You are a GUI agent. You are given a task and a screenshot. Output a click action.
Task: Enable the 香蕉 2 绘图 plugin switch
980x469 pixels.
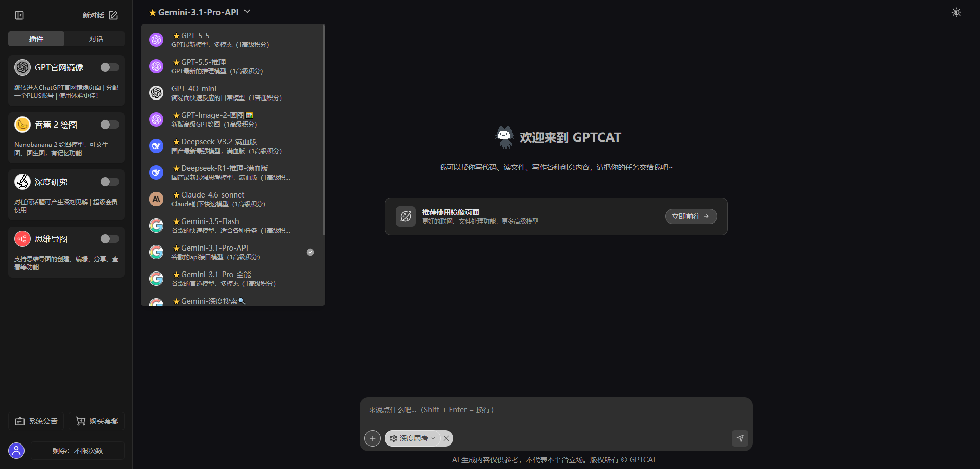(x=110, y=125)
